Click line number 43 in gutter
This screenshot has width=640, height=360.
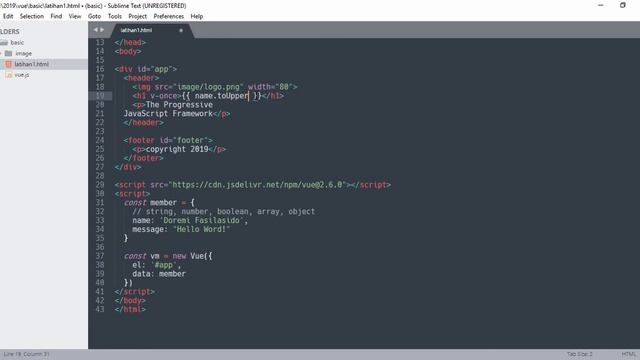(x=100, y=309)
